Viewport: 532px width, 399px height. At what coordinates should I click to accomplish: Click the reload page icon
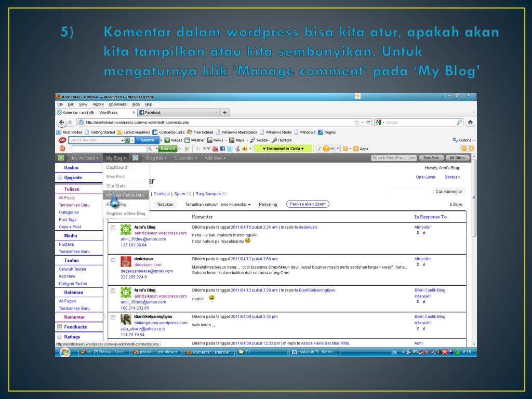pos(368,123)
